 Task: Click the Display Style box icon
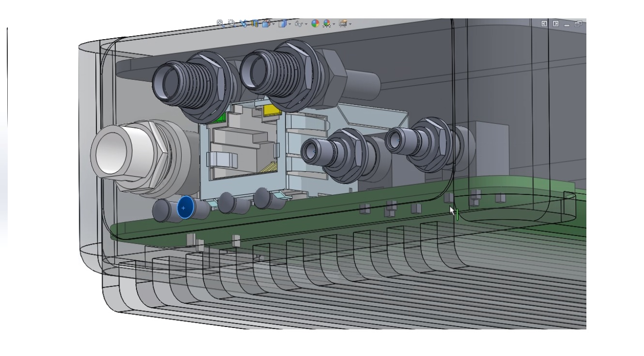[x=282, y=23]
